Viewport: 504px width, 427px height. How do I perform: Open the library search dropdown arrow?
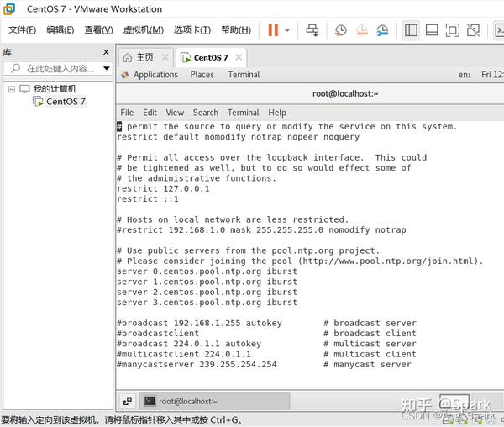(x=107, y=68)
